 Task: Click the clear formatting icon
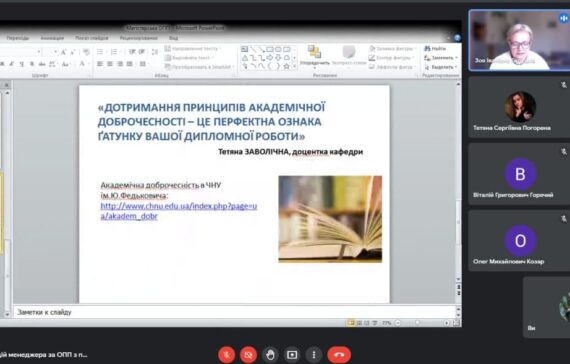[86, 52]
